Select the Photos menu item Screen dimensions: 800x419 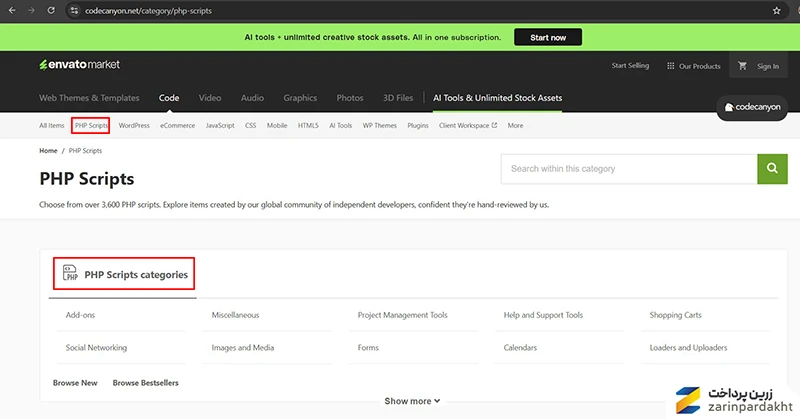349,98
